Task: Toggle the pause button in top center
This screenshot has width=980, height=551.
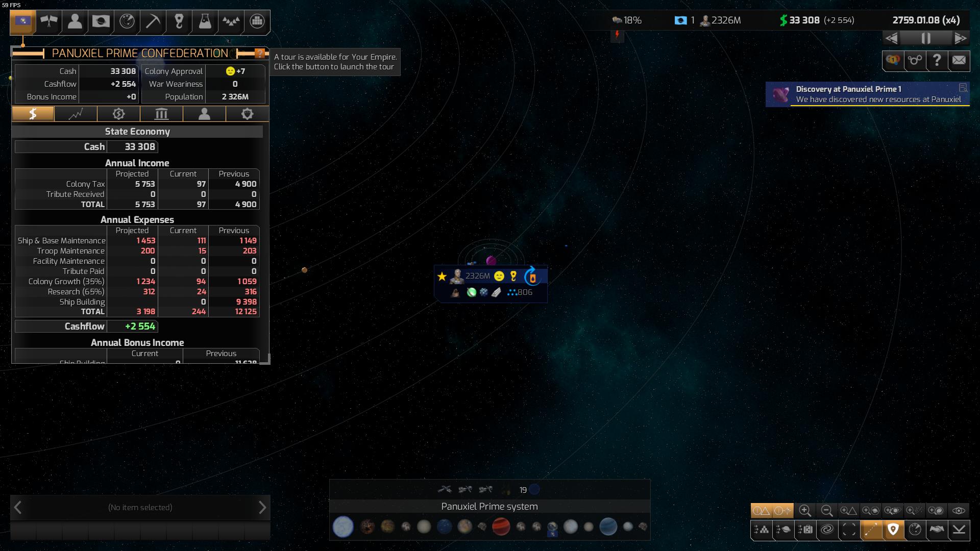Action: pos(926,38)
